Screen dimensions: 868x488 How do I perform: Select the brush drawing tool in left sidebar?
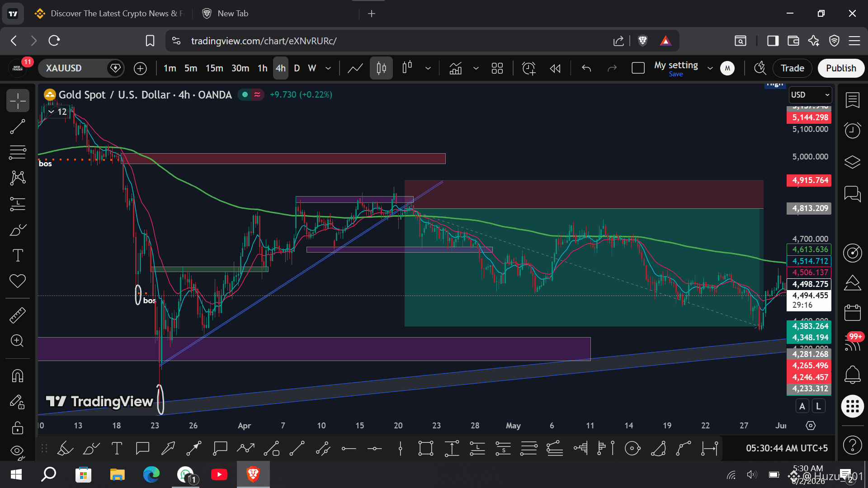[18, 230]
